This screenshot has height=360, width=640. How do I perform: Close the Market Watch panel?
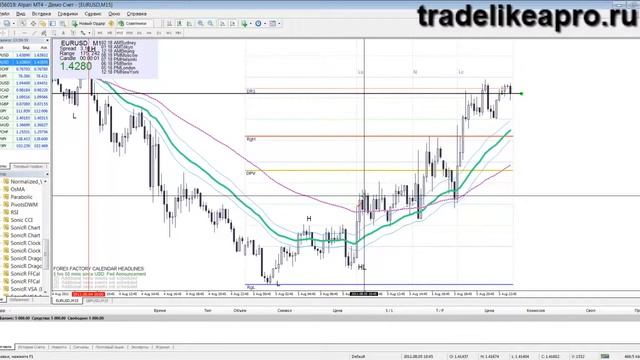tap(47, 40)
